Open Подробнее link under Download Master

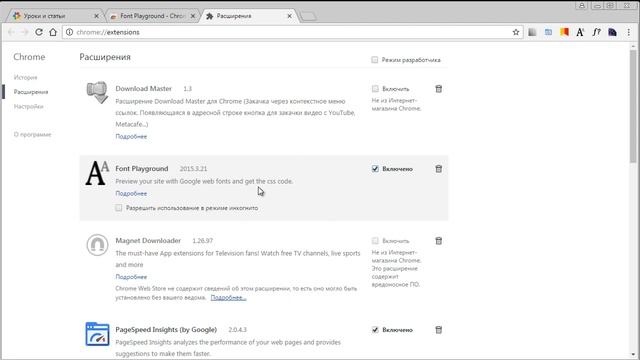131,136
